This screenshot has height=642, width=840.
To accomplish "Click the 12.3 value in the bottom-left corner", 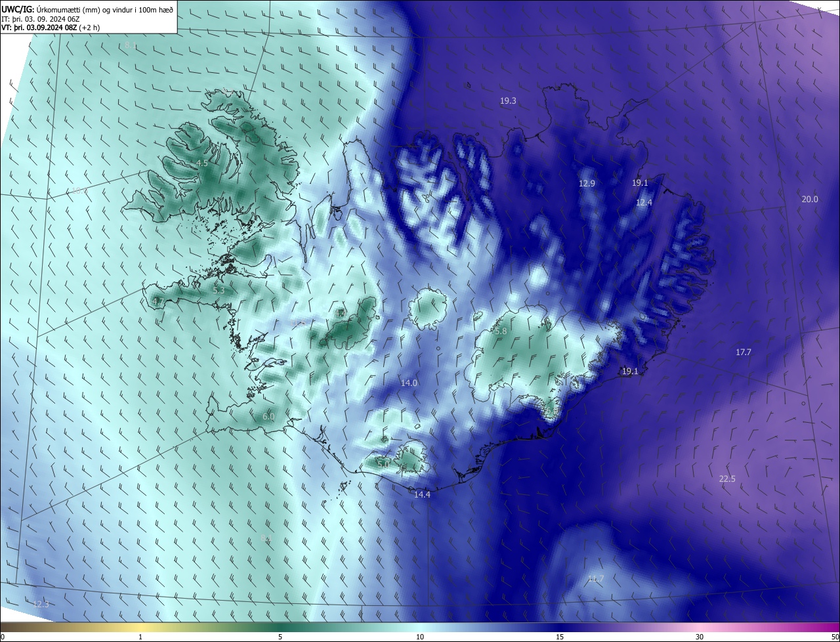I will point(41,604).
